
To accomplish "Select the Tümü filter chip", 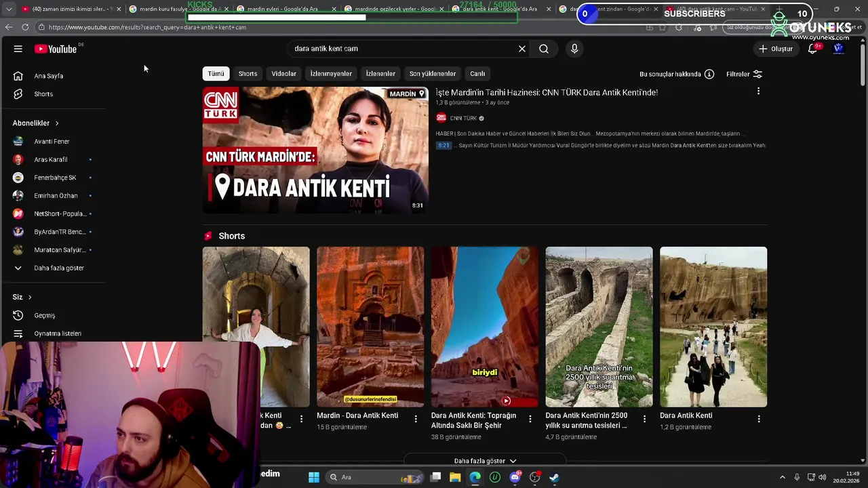I will coord(216,74).
